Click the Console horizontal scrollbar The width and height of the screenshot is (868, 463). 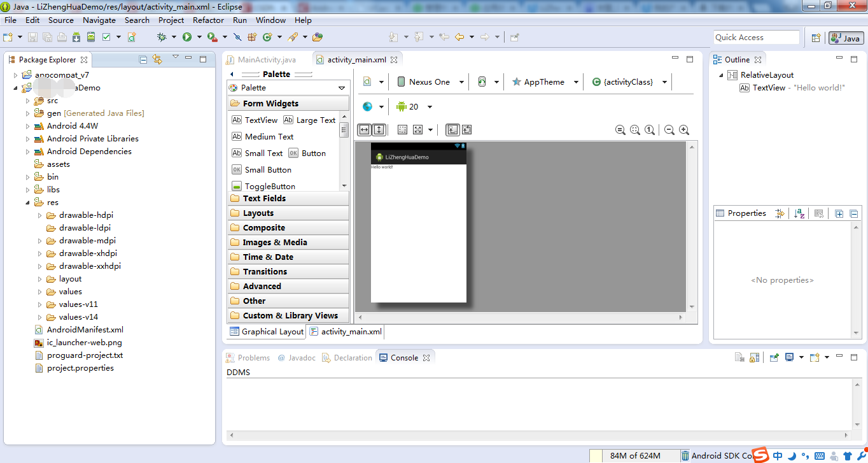pos(538,436)
